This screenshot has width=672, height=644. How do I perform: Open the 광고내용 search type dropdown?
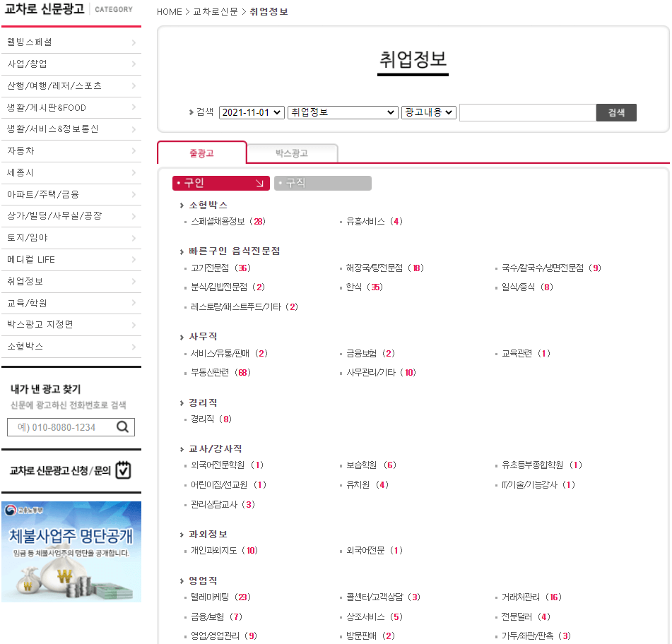(x=428, y=112)
